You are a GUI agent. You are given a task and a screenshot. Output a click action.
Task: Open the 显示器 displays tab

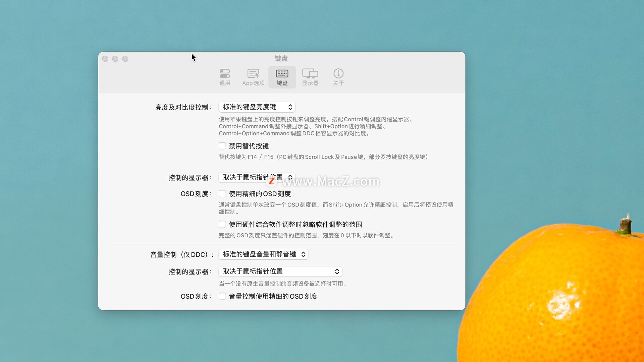310,77
